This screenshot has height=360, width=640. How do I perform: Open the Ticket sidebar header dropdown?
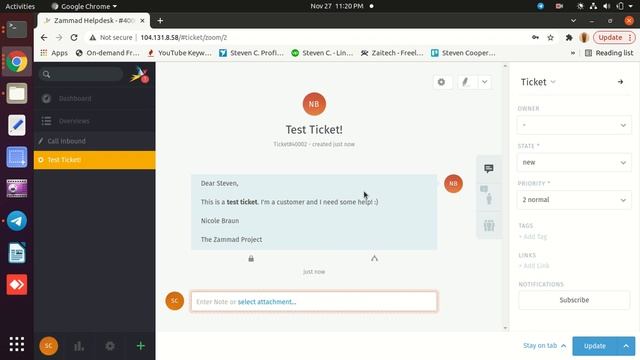538,82
